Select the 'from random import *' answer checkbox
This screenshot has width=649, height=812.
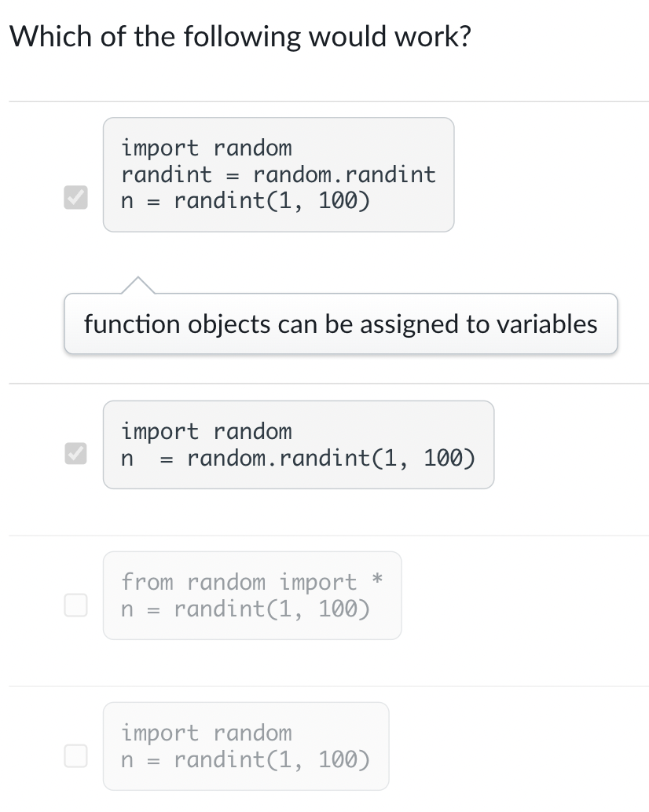75,605
